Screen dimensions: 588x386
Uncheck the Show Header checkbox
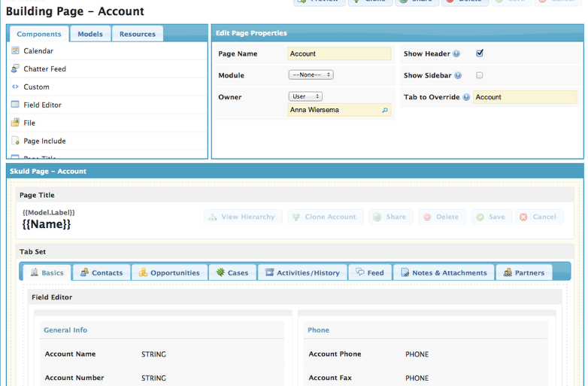pyautogui.click(x=480, y=53)
